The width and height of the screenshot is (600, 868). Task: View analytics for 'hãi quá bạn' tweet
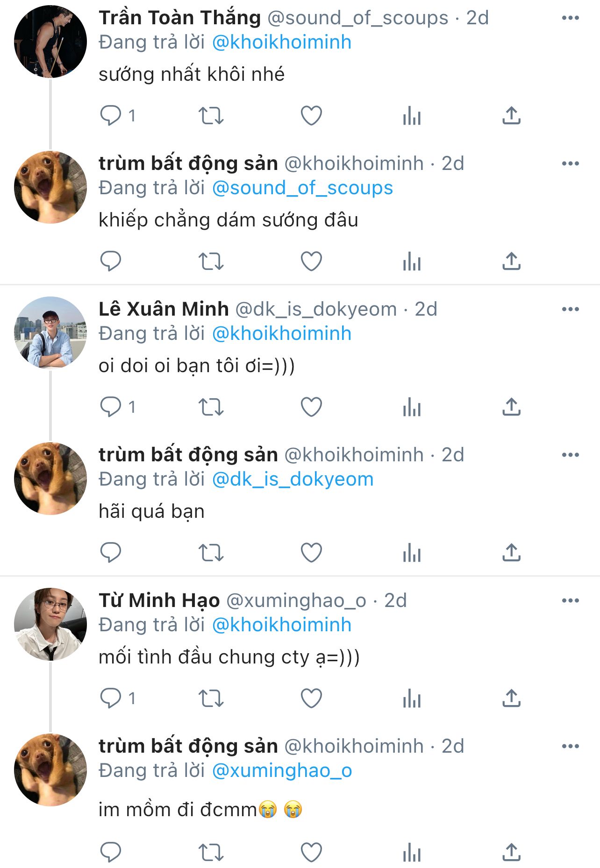point(412,553)
